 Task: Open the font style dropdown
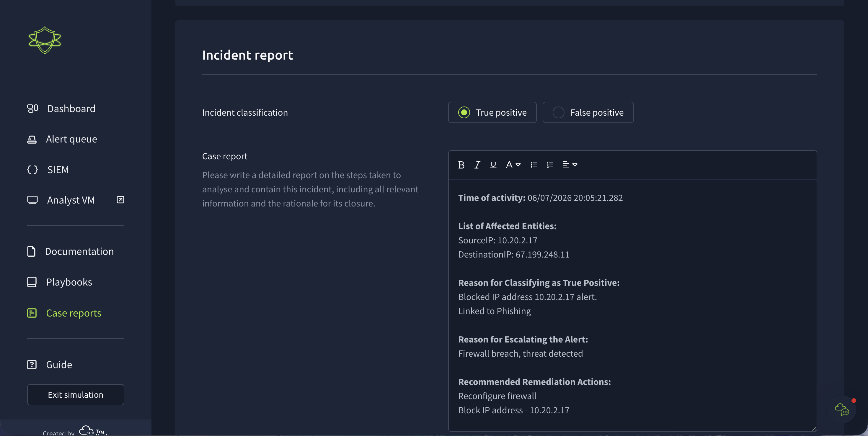pos(513,165)
